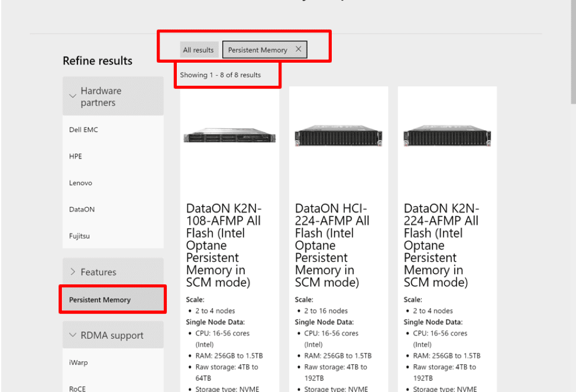
Task: Toggle the Persistent Memory feature filter
Action: click(x=113, y=299)
